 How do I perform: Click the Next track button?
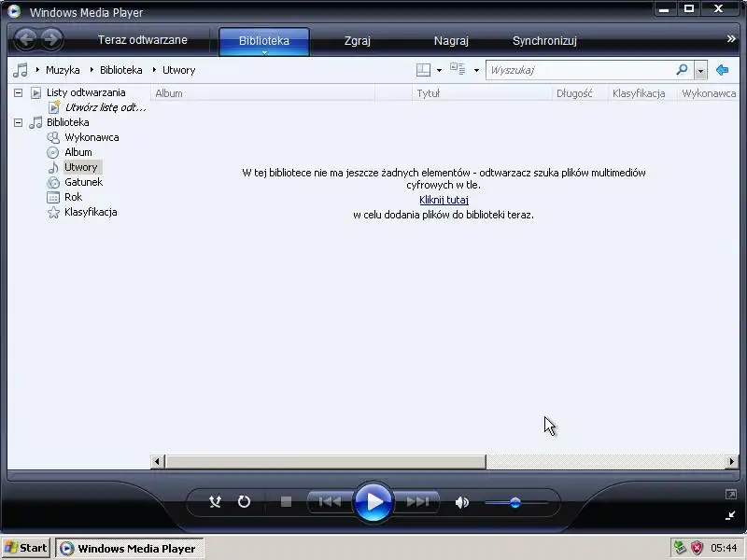[x=417, y=501]
